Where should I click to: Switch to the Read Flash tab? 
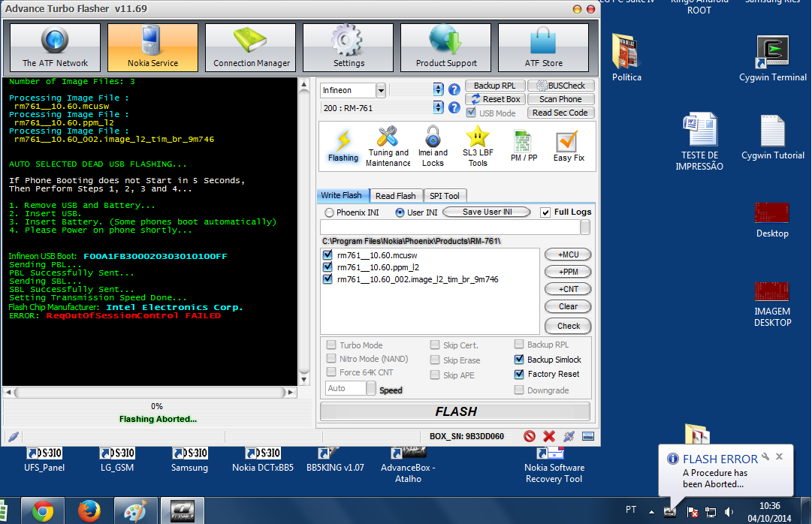[396, 196]
